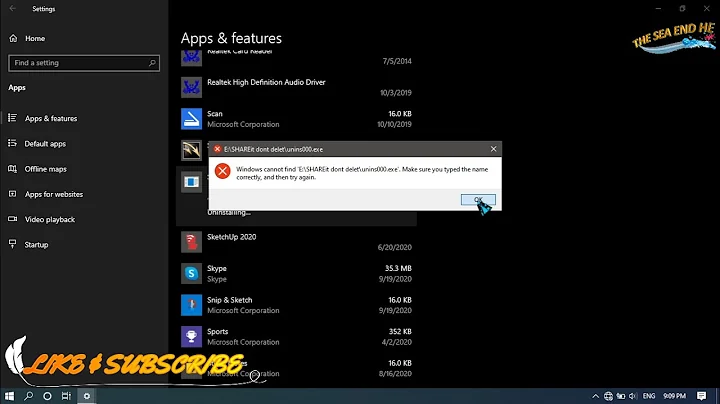720x404 pixels.
Task: Open the Action Center notifications icon
Action: pos(701,396)
